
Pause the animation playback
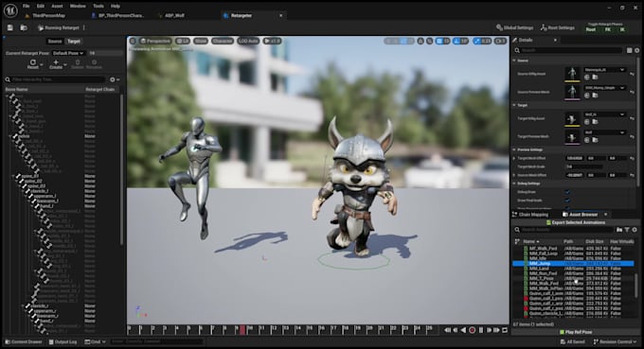coord(481,330)
